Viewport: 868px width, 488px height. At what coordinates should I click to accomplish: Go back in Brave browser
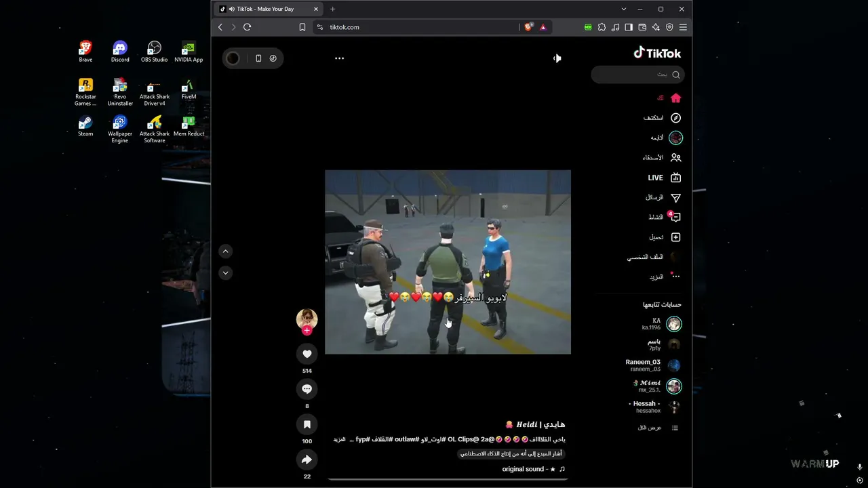click(x=220, y=27)
